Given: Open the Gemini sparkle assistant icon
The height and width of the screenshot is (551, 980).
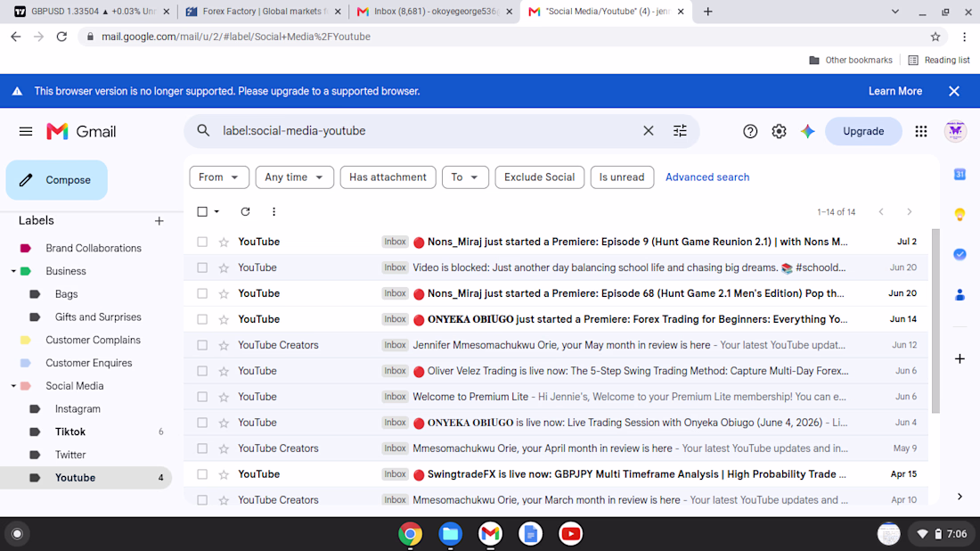Looking at the screenshot, I should (x=807, y=131).
